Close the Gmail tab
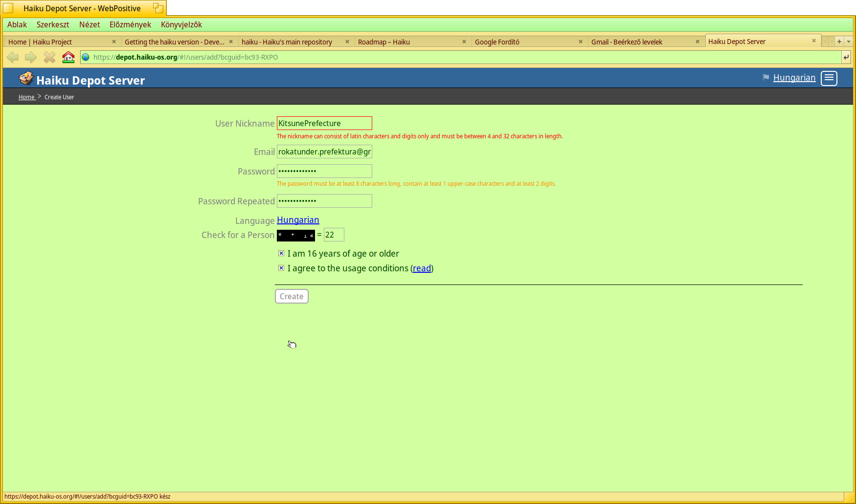This screenshot has width=856, height=504. (698, 42)
